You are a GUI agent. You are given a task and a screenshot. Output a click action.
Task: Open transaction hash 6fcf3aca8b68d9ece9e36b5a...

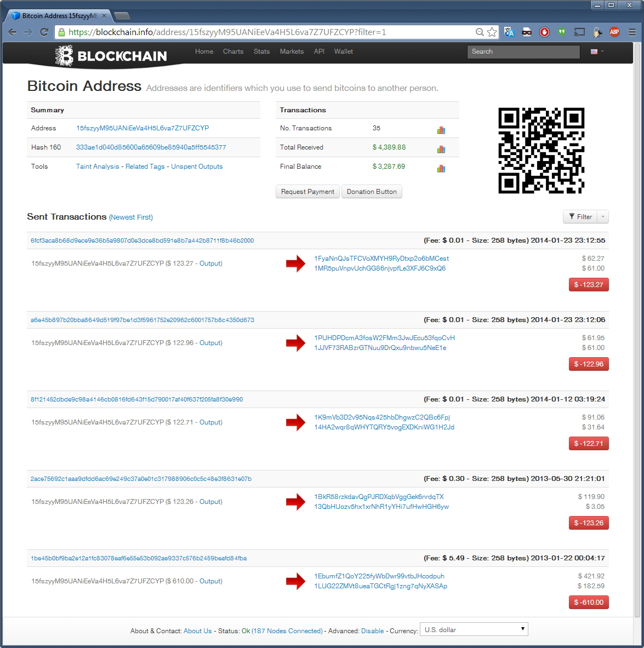[x=143, y=240]
